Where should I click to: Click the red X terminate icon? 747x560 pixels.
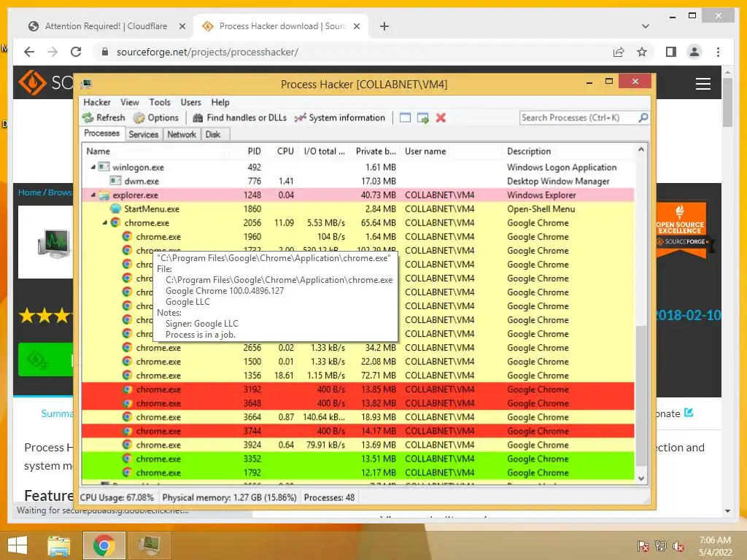coord(441,117)
